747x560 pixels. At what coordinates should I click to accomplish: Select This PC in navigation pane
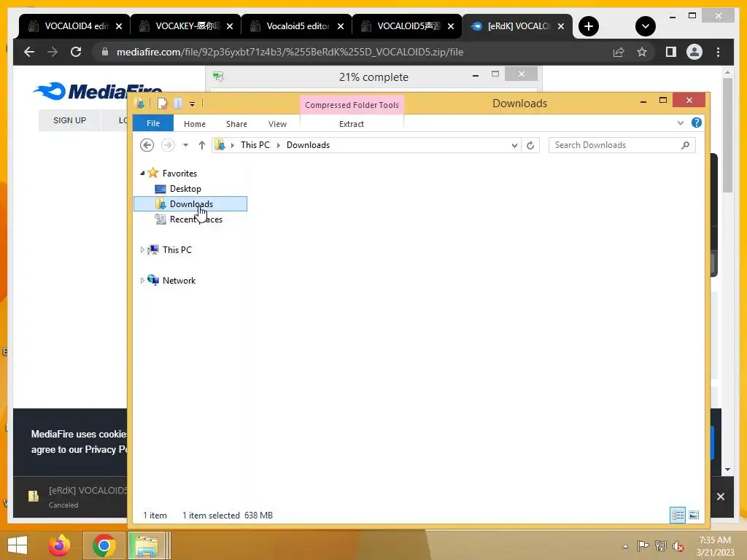177,249
